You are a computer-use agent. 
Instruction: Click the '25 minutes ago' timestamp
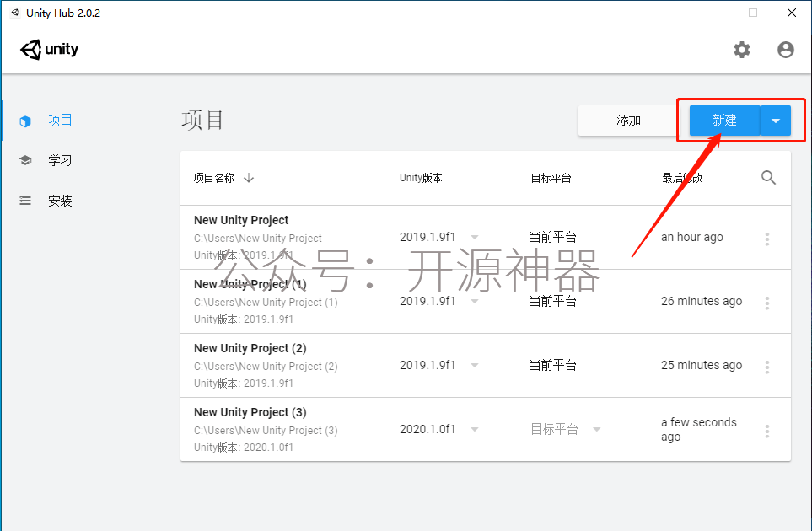pyautogui.click(x=702, y=366)
